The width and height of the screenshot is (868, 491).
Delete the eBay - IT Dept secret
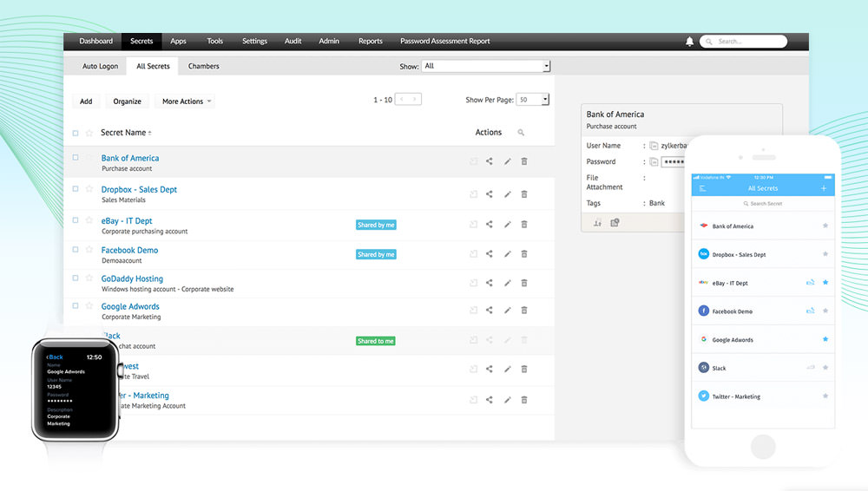(524, 224)
